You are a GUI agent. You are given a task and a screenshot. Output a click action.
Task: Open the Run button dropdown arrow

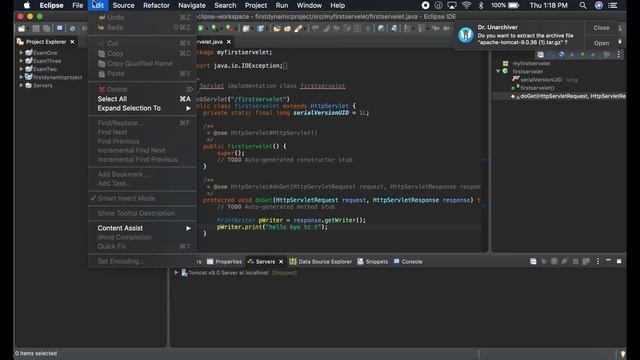point(206,29)
